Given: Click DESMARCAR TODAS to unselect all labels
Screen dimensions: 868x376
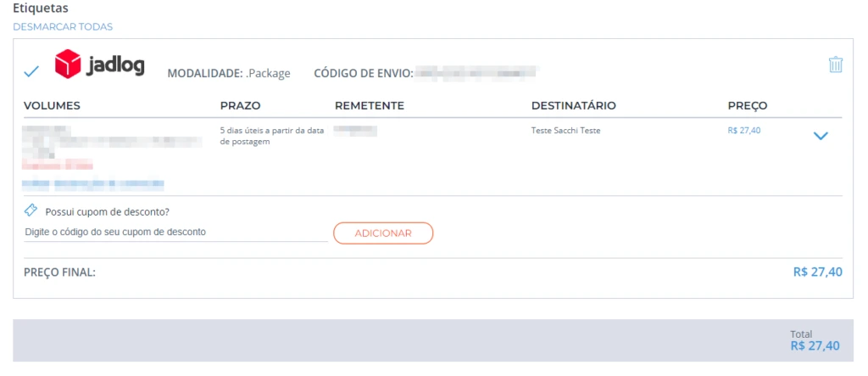Looking at the screenshot, I should pyautogui.click(x=63, y=26).
